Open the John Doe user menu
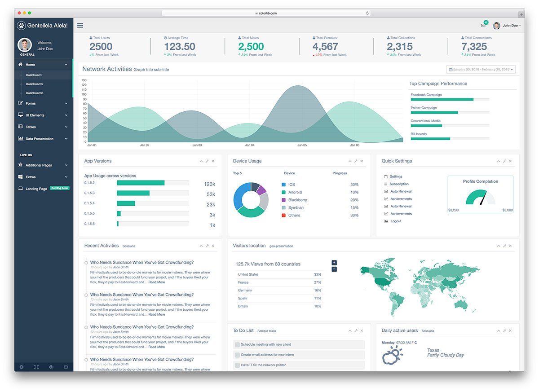 click(507, 26)
